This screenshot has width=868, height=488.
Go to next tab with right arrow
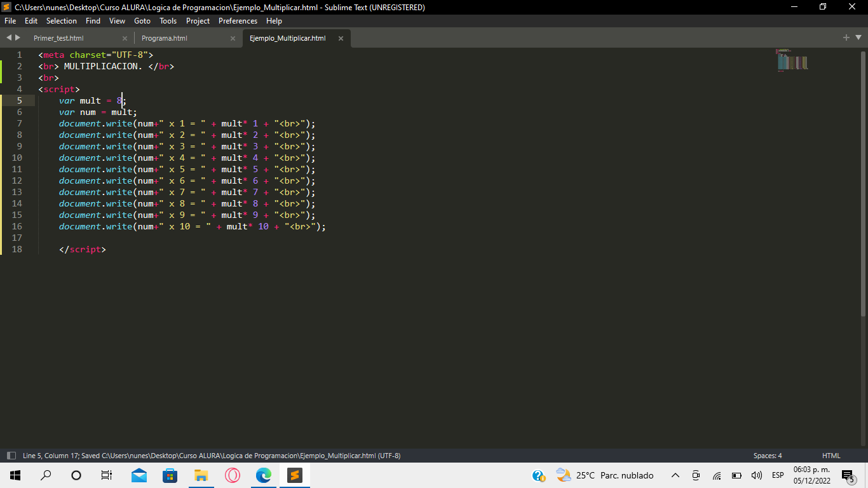click(18, 37)
